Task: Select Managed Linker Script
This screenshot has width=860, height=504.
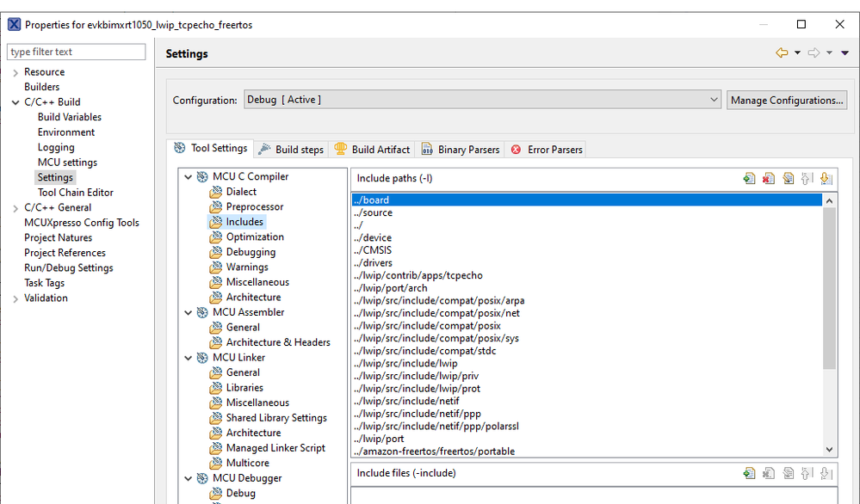Action: 275,447
